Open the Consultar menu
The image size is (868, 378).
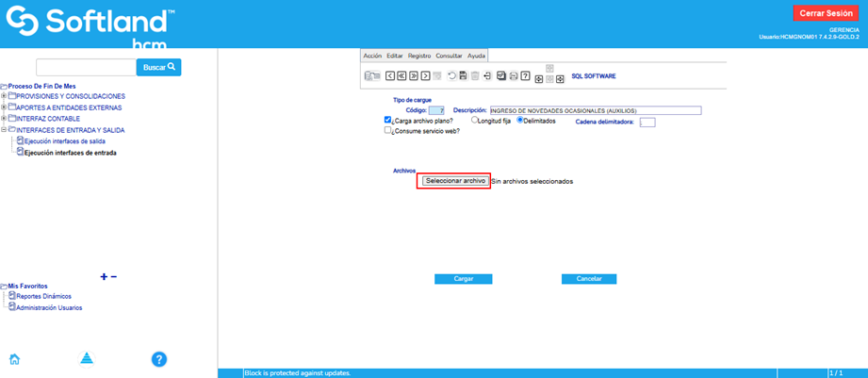pyautogui.click(x=449, y=56)
